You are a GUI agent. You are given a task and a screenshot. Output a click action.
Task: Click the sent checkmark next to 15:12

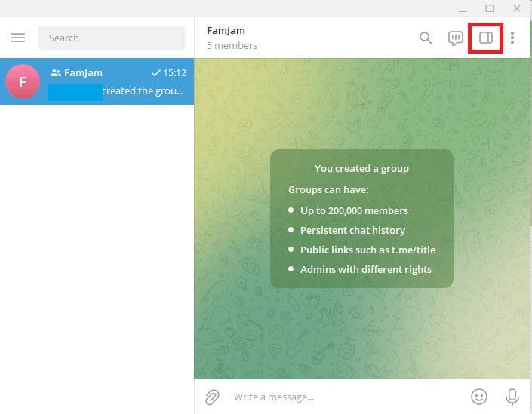(155, 73)
